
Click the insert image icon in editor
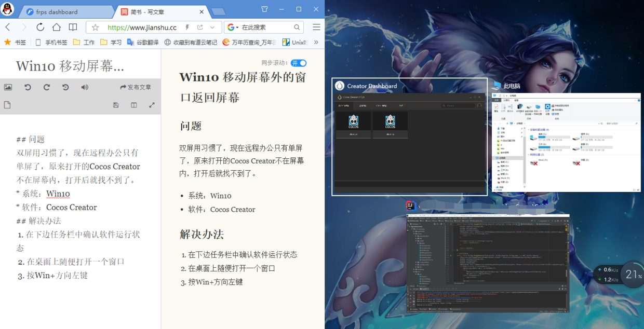point(8,87)
